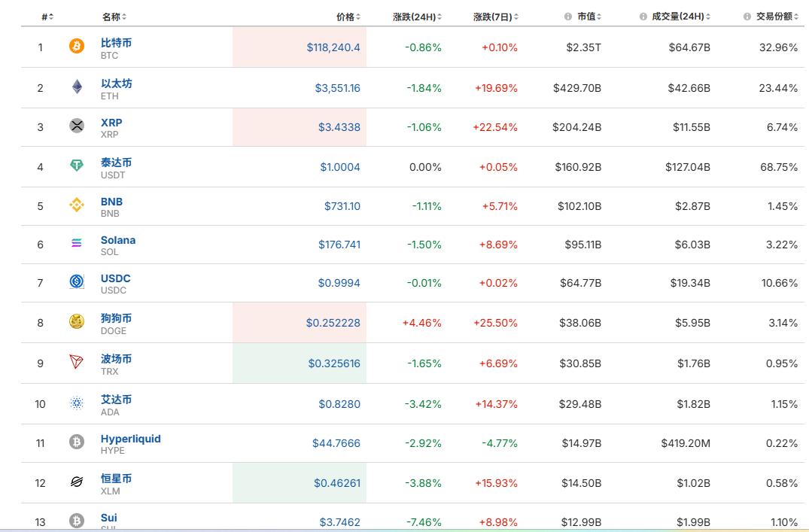Open the BNB name link

111,201
